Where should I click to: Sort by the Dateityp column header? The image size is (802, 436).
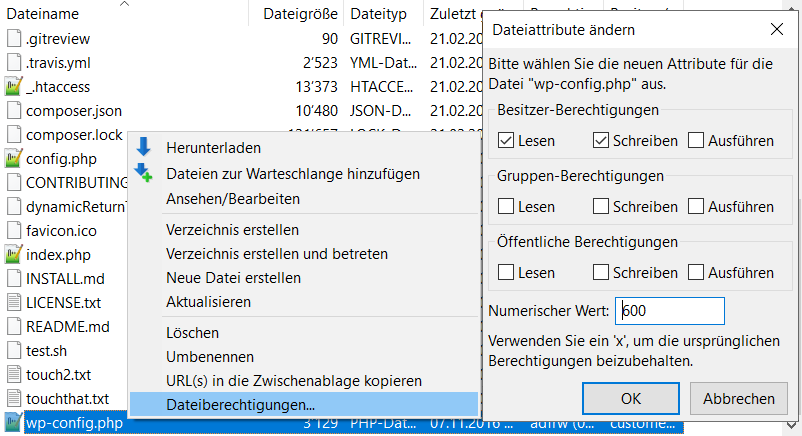378,15
